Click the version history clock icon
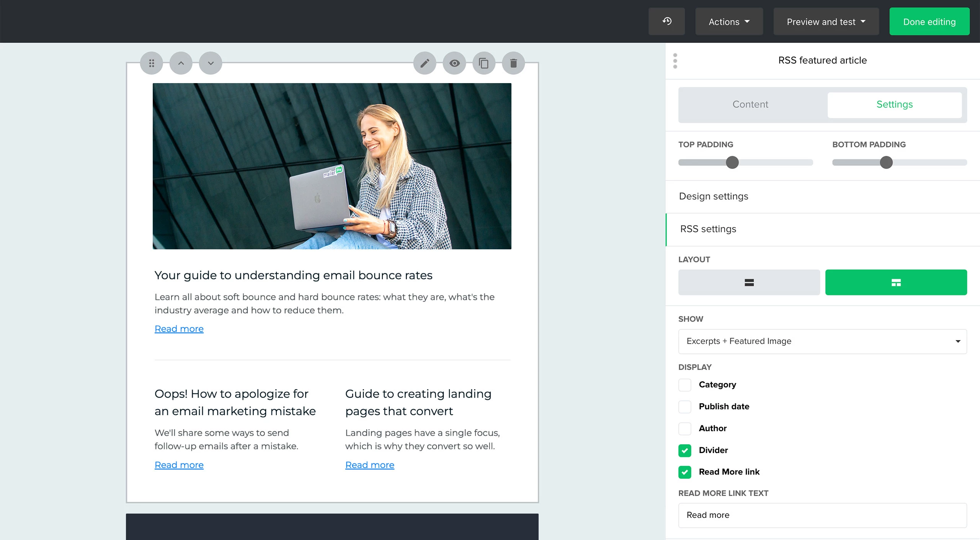Viewport: 980px width, 540px height. point(666,21)
